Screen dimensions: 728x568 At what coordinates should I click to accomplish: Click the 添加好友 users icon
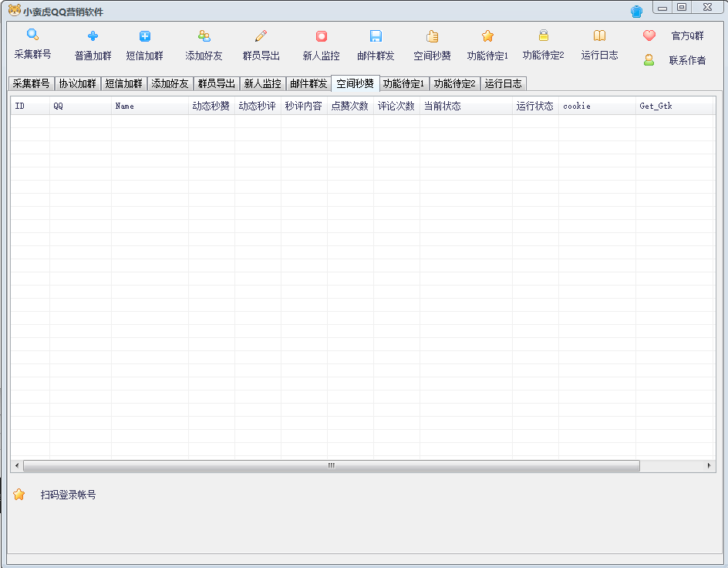(204, 35)
